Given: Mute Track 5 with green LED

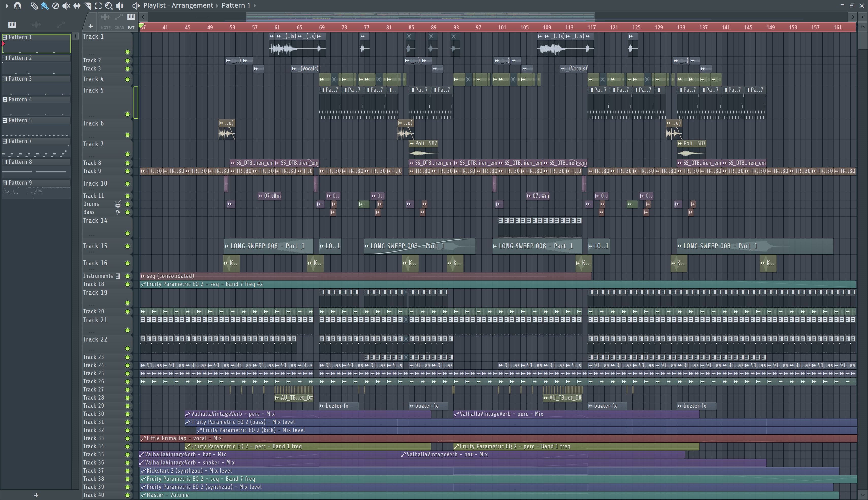Looking at the screenshot, I should [x=127, y=114].
